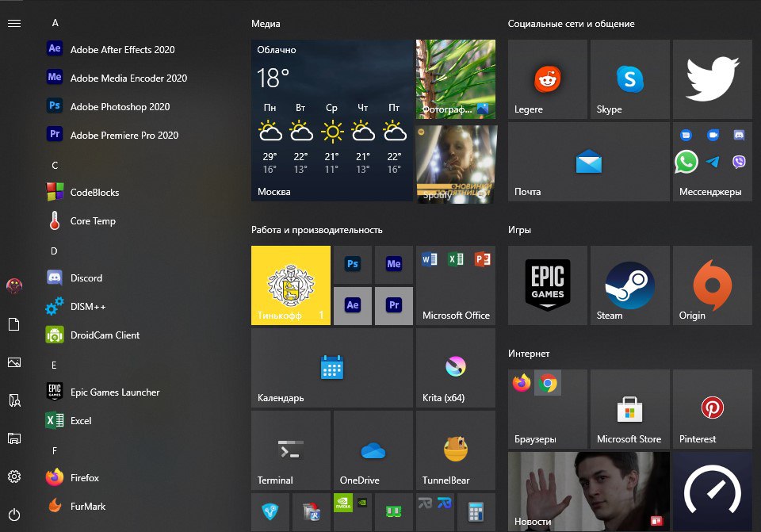Open the Epic Games tile
The width and height of the screenshot is (761, 532).
click(548, 285)
